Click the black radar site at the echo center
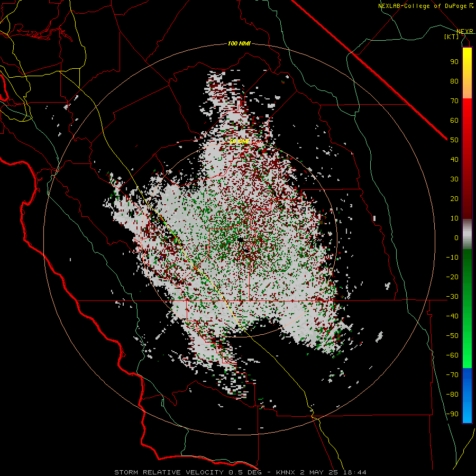 tap(241, 240)
